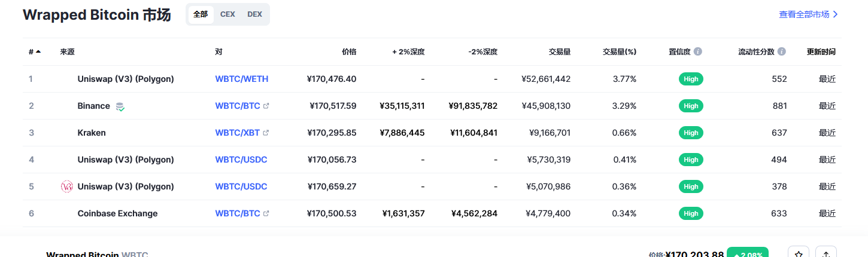Viewport: 868px width, 257px height.
Task: Open the Coinbase Exchange name
Action: 118,213
